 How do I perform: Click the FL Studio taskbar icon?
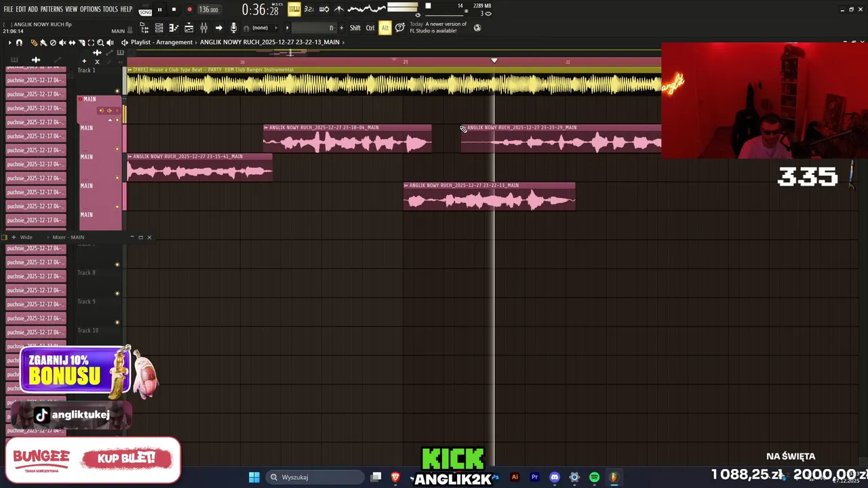click(x=614, y=477)
